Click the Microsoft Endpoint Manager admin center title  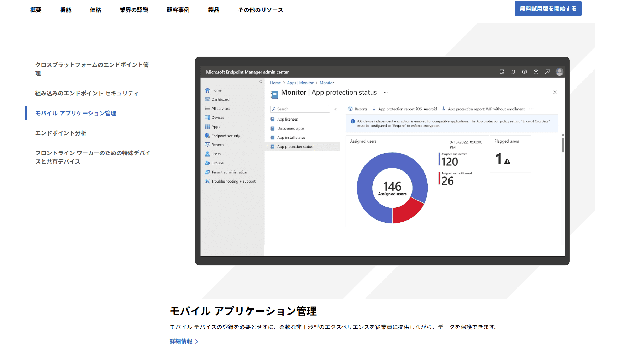(247, 72)
